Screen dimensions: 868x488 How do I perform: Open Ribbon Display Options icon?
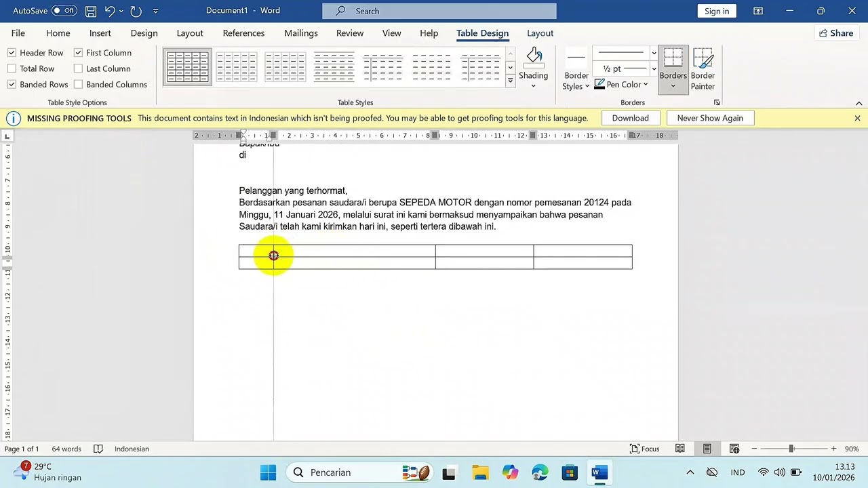[x=758, y=11]
